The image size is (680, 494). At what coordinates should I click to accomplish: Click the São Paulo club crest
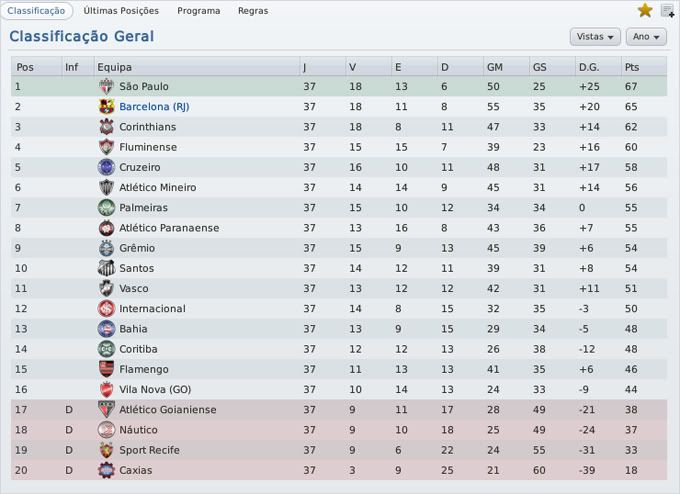click(x=106, y=87)
